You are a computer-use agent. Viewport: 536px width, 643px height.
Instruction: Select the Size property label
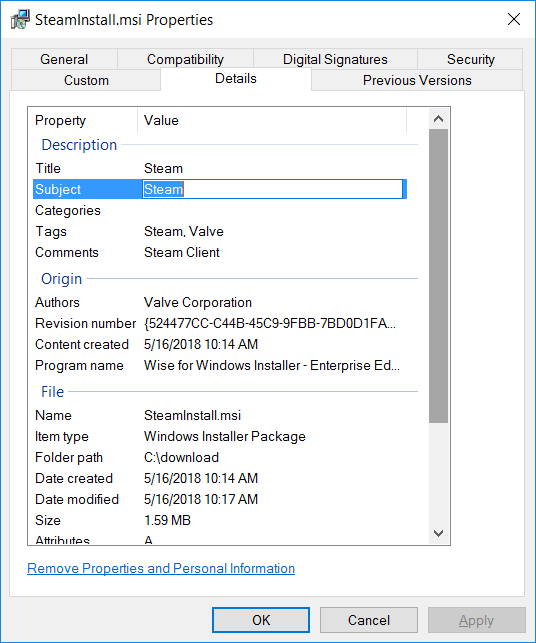[x=48, y=520]
